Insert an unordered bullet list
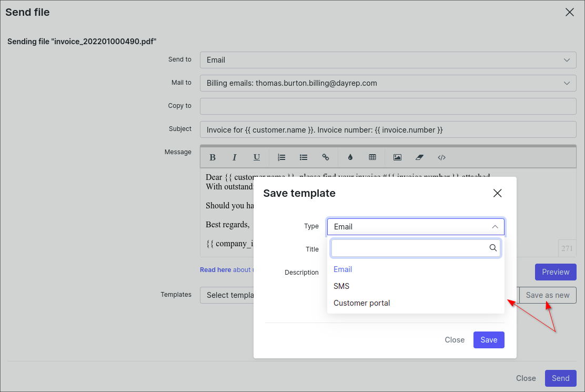The image size is (585, 392). click(304, 157)
